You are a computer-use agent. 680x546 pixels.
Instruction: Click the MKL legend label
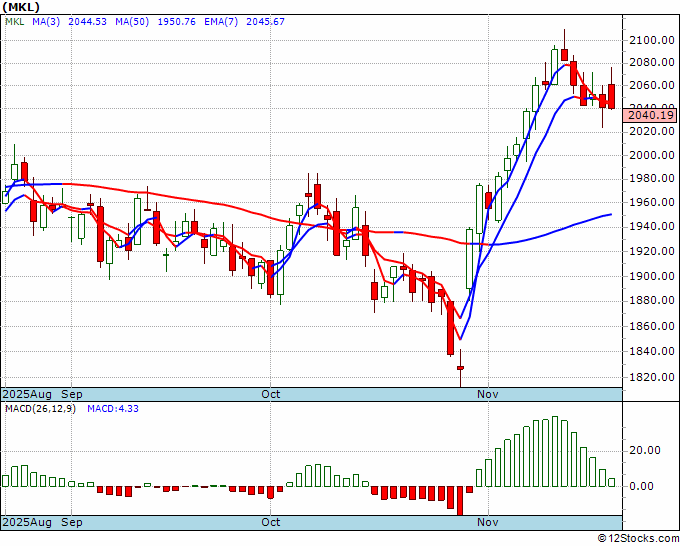[x=15, y=22]
